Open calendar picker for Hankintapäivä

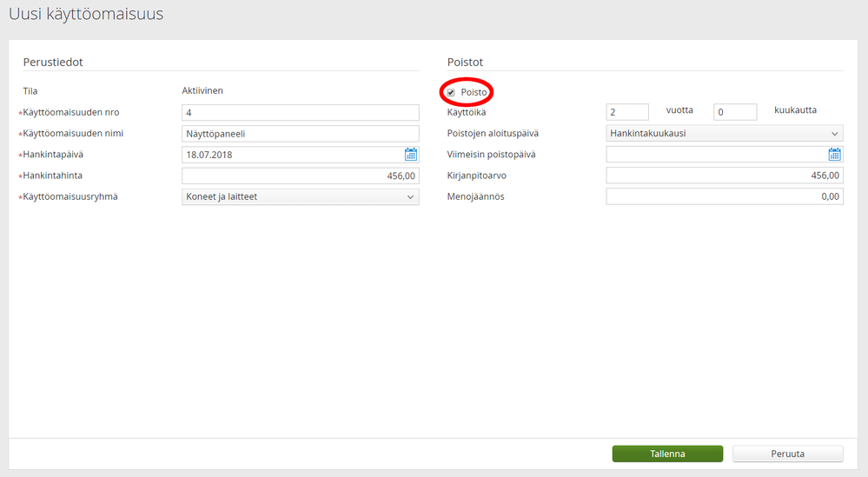(x=411, y=155)
